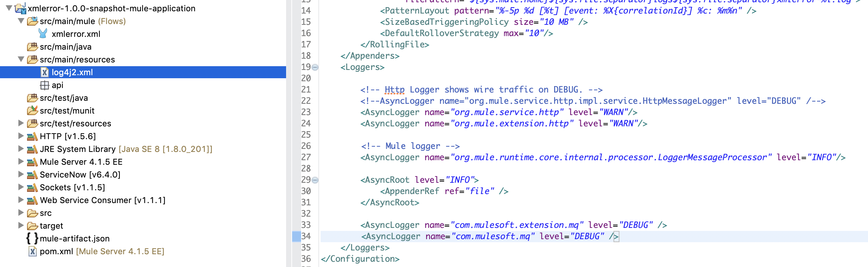This screenshot has width=868, height=267.
Task: Expand the src/test/resources folder
Action: point(21,123)
